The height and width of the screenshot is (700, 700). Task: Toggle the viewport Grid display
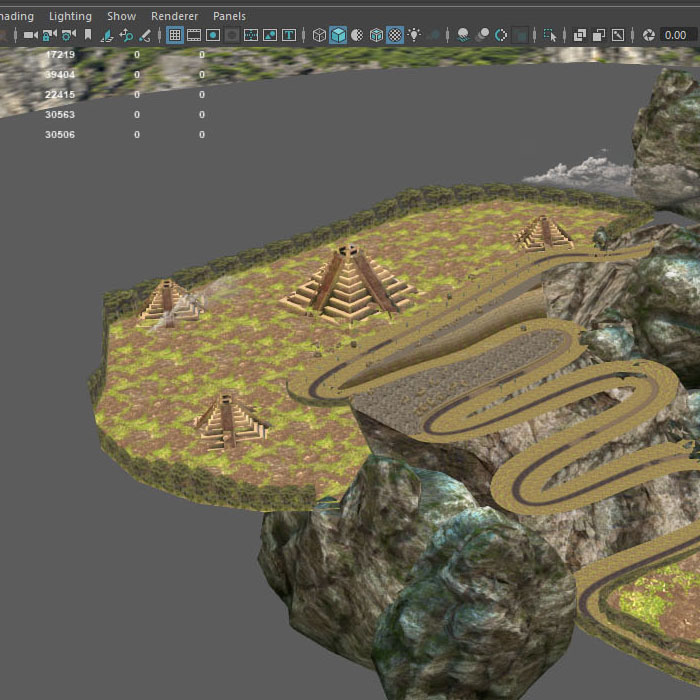[175, 35]
